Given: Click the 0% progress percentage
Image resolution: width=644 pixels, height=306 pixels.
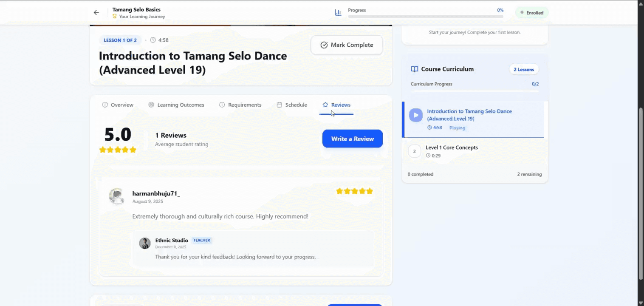Looking at the screenshot, I should [x=500, y=10].
